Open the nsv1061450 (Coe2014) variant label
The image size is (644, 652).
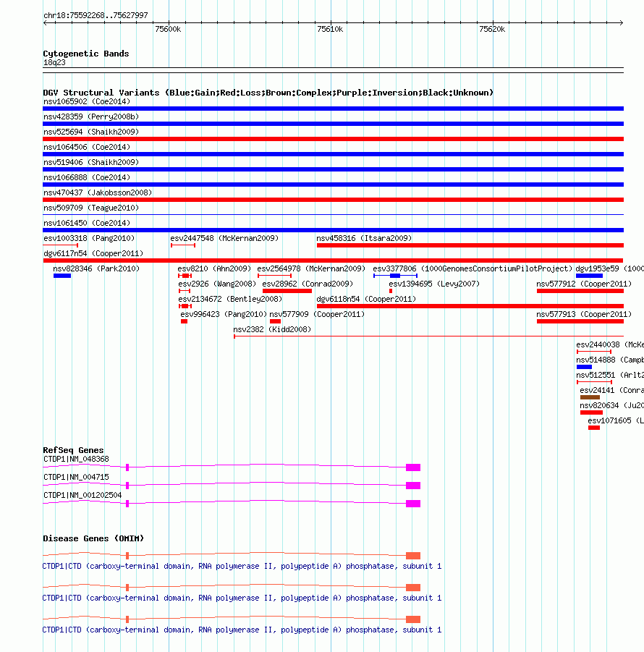(x=87, y=224)
